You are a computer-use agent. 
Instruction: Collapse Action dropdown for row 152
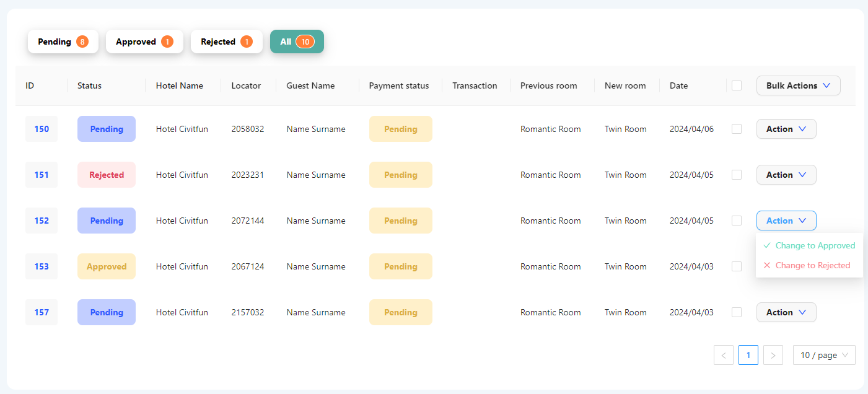786,221
